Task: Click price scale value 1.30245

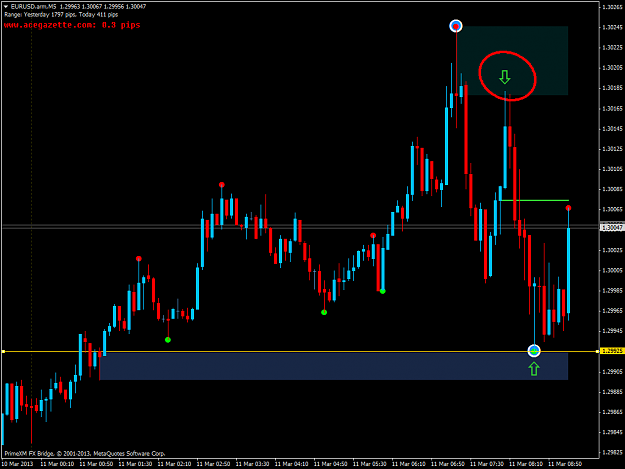Action: pyautogui.click(x=613, y=27)
